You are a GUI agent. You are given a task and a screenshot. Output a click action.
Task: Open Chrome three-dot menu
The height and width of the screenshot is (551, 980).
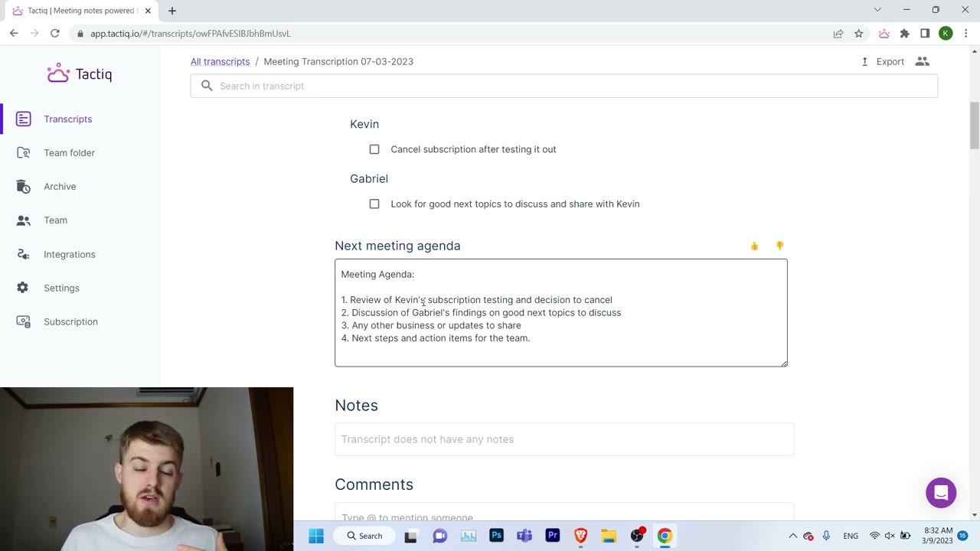coord(966,33)
